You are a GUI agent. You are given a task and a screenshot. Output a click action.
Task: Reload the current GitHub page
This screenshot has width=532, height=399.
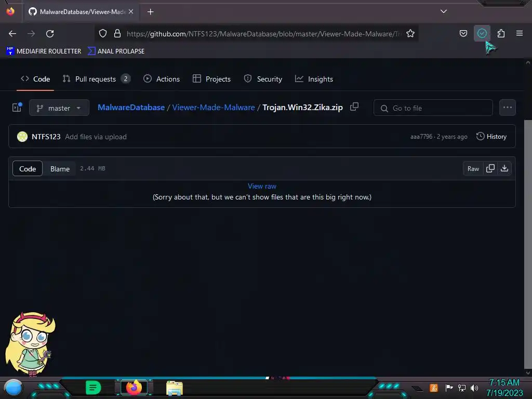tap(50, 34)
